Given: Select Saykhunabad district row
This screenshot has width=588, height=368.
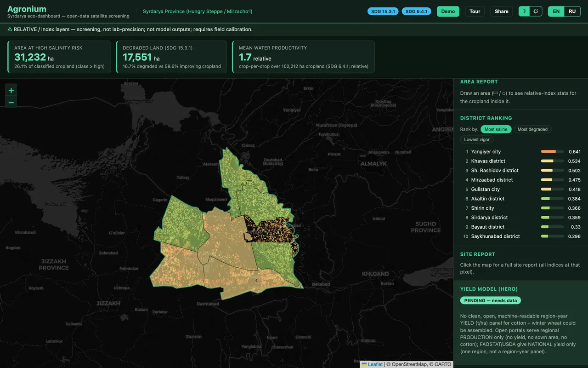Looking at the screenshot, I should click(521, 236).
